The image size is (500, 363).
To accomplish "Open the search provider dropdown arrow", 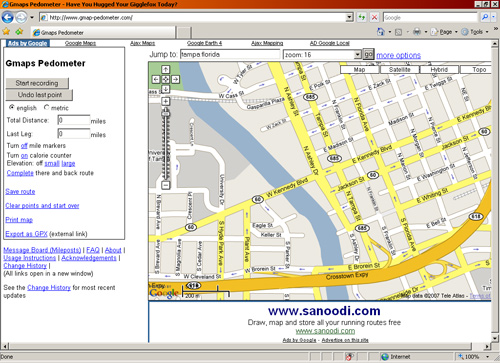I will (493, 17).
